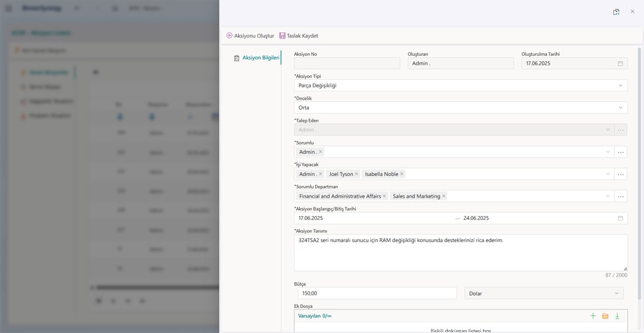Click the Aksiyonu Oluştur button
644x333 pixels.
(250, 36)
